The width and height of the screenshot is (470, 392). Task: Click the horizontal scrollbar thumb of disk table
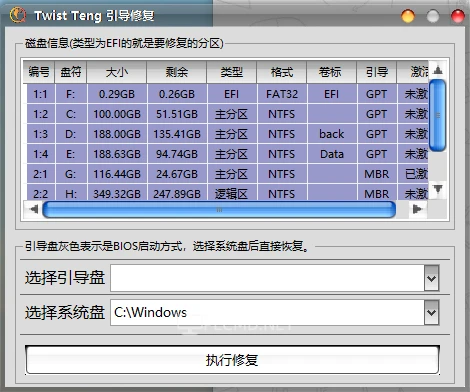point(219,210)
